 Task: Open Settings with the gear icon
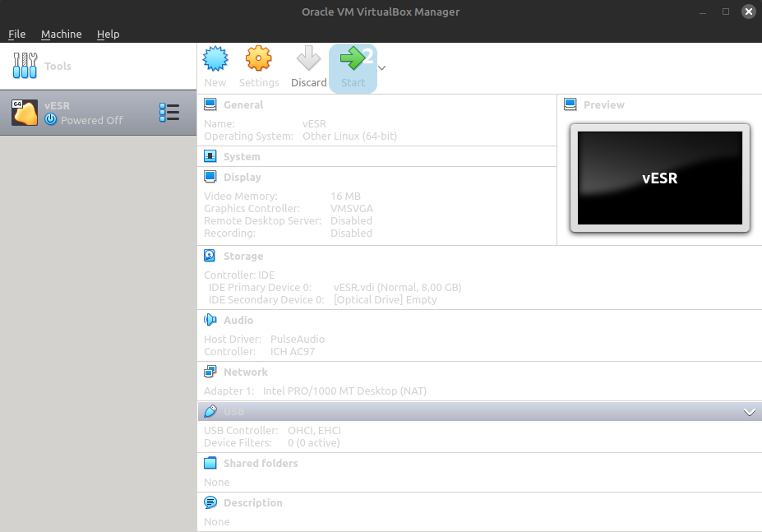pyautogui.click(x=259, y=59)
